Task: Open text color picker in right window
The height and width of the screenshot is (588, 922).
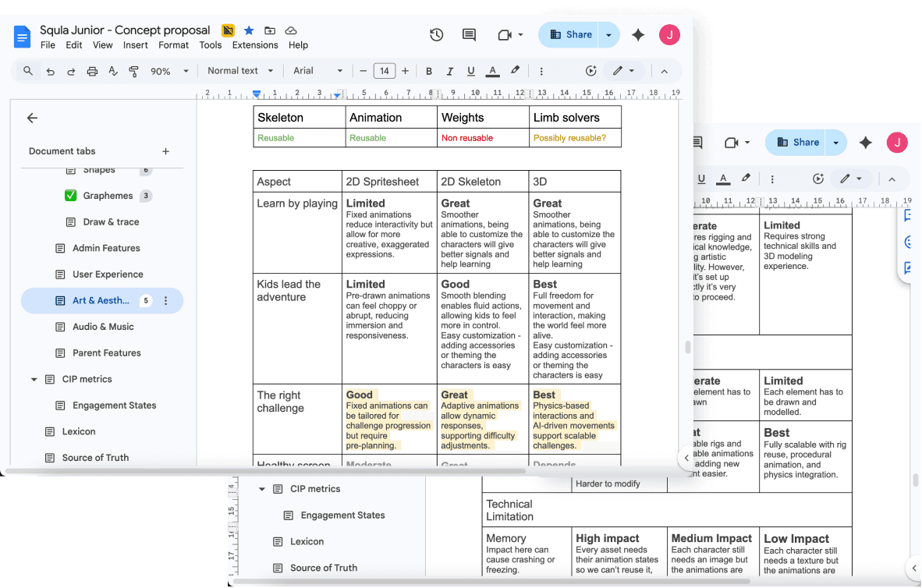Action: click(723, 179)
